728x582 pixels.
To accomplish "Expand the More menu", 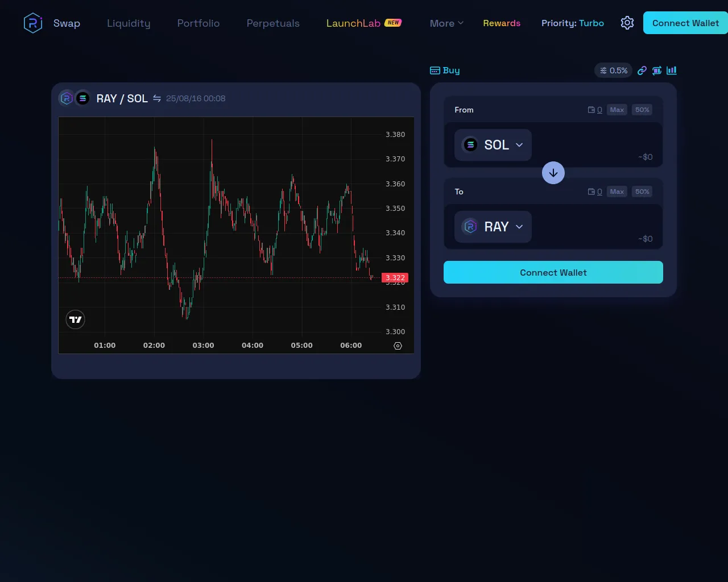I will [446, 23].
